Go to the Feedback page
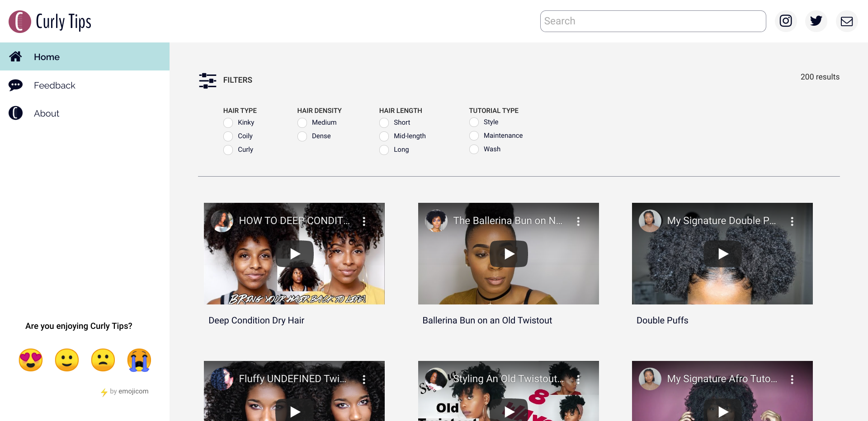Screen dimensions: 868x421 [54, 85]
